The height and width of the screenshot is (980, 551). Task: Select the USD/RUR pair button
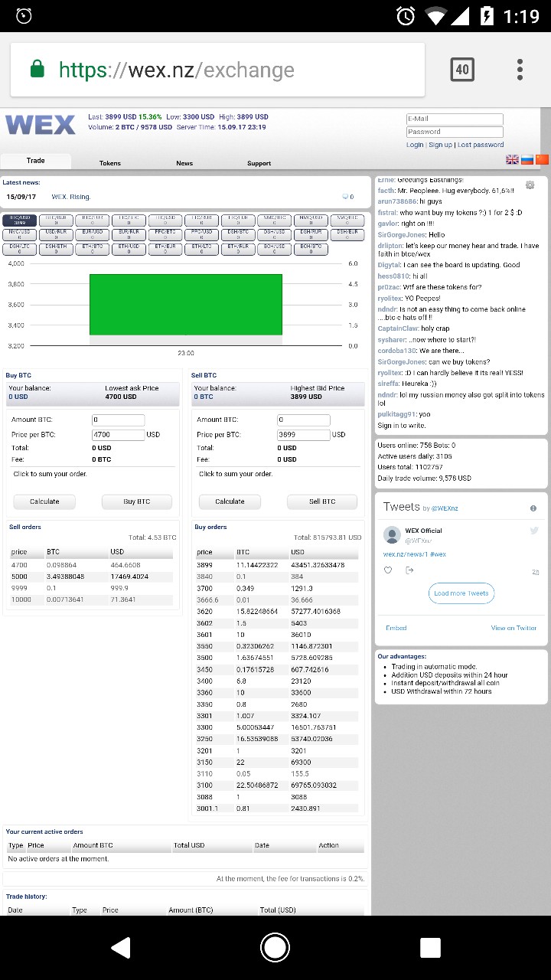coord(56,234)
